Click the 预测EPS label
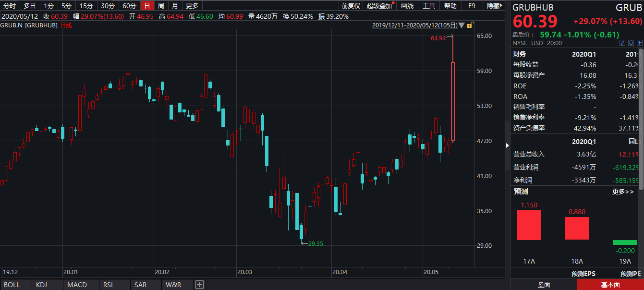This screenshot has width=644, height=290. pyautogui.click(x=583, y=274)
